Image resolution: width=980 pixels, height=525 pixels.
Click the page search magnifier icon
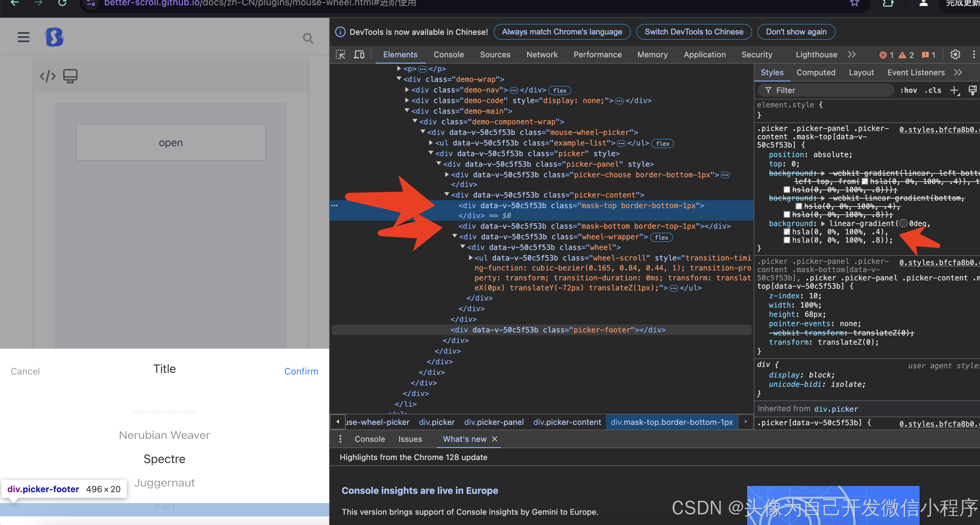click(308, 38)
